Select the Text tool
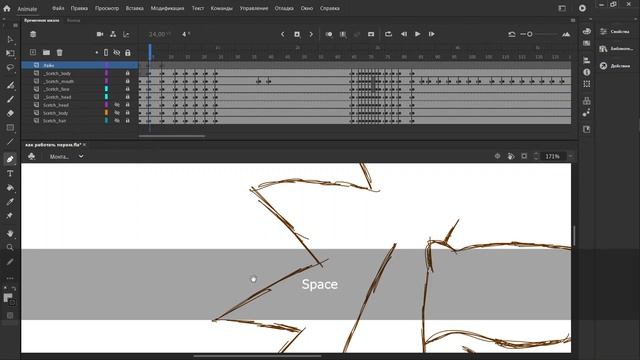640x360 pixels. coord(10,173)
